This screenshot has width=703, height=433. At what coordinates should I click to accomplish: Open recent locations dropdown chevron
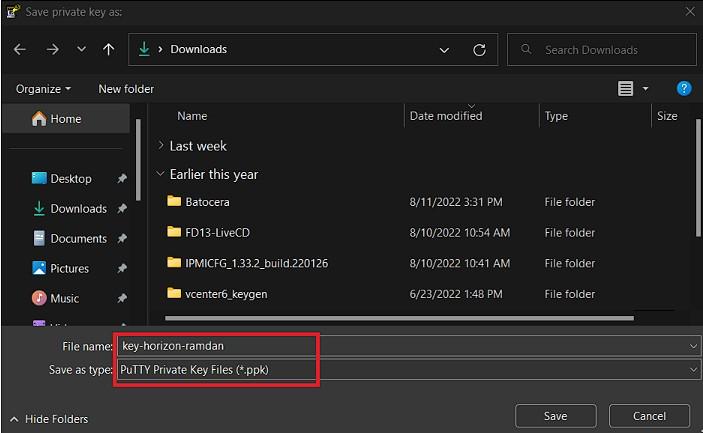81,49
